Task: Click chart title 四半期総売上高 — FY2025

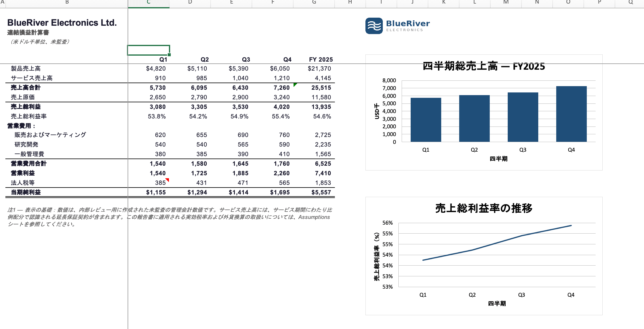Action: 484,66
